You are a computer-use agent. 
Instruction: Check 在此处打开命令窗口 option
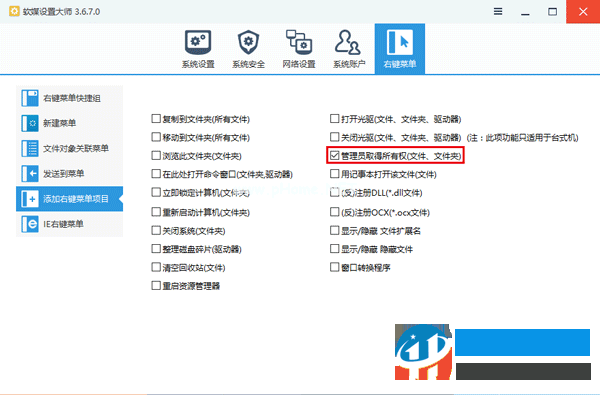click(156, 174)
